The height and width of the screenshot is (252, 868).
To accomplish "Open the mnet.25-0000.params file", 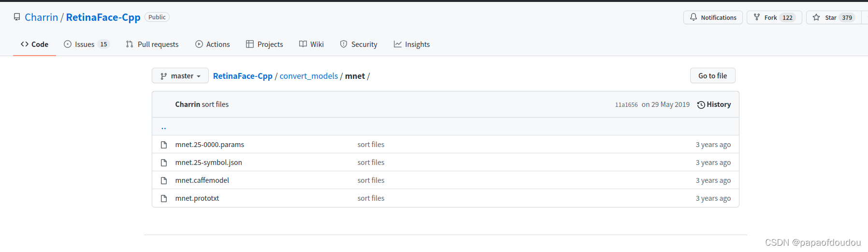I will pos(210,145).
